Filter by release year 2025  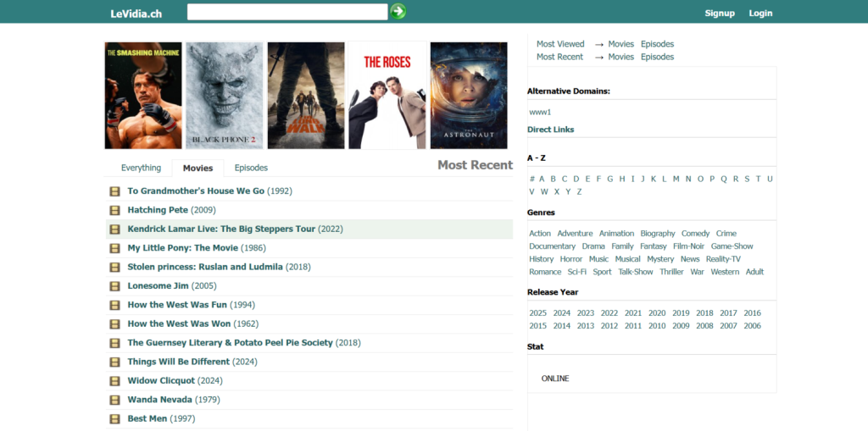pos(537,313)
